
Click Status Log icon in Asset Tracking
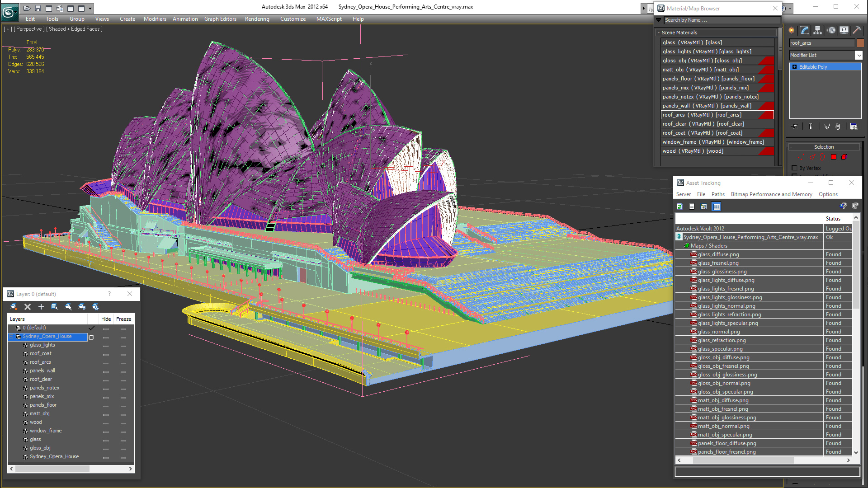pos(692,206)
